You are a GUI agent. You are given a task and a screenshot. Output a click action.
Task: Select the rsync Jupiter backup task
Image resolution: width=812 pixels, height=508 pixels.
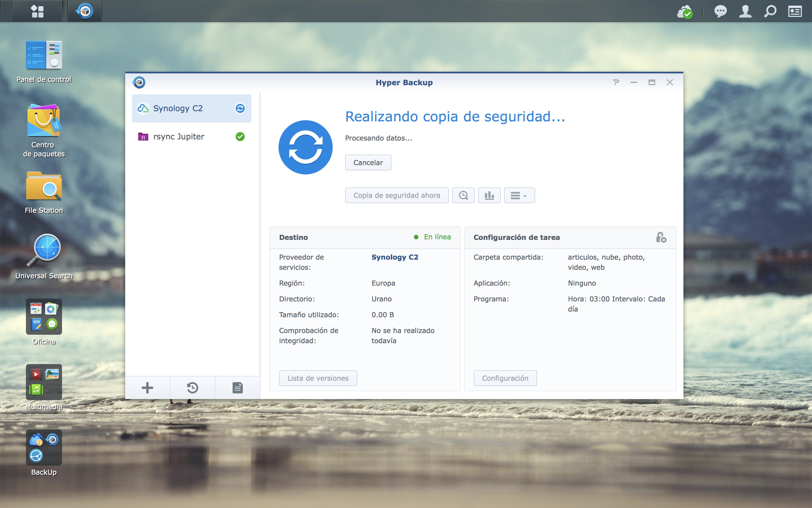pos(192,136)
